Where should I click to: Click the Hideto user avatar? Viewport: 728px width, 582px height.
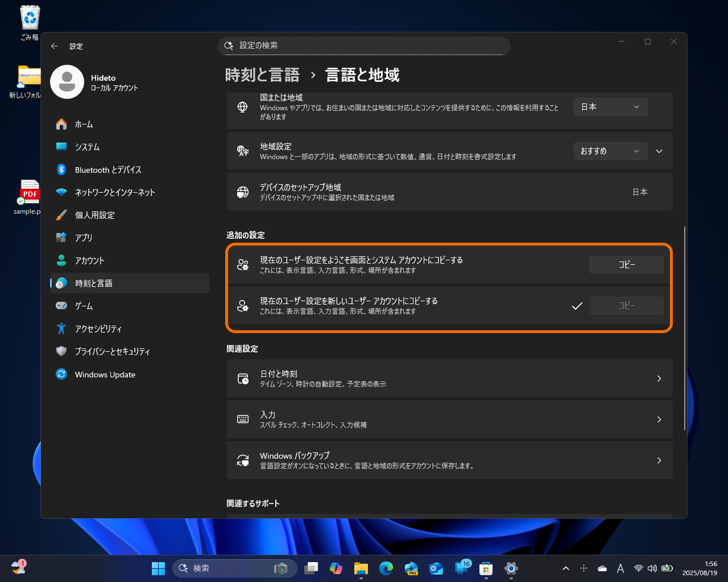(x=67, y=81)
